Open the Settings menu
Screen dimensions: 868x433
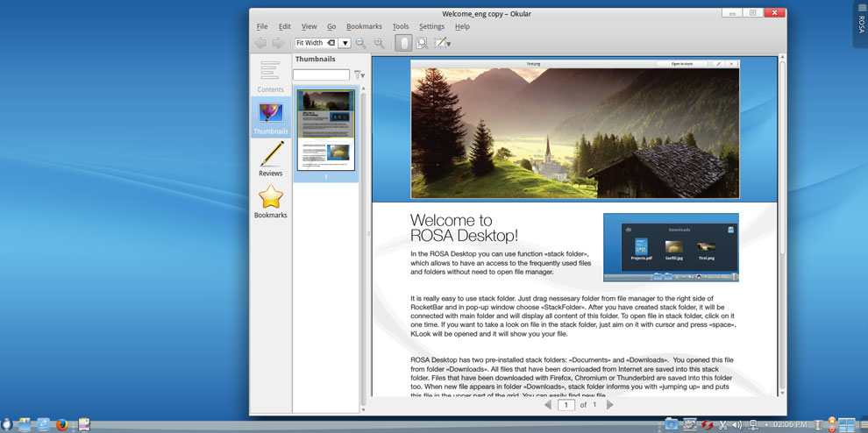(x=431, y=26)
